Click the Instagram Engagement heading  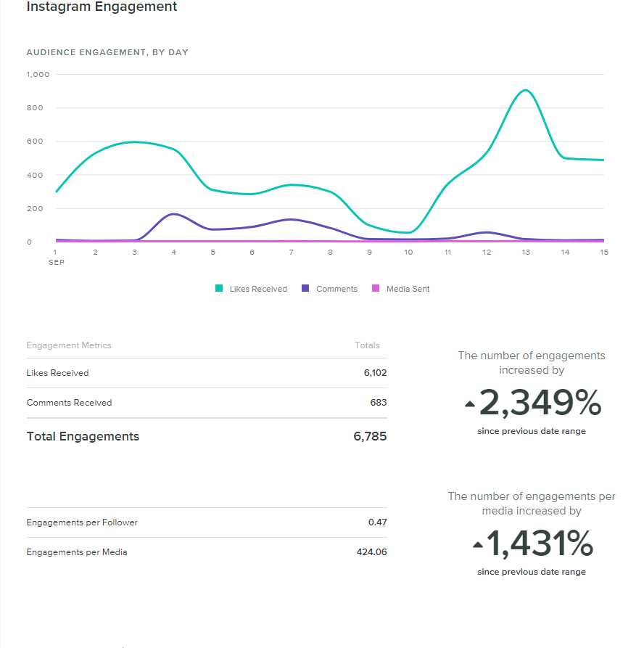click(x=102, y=7)
